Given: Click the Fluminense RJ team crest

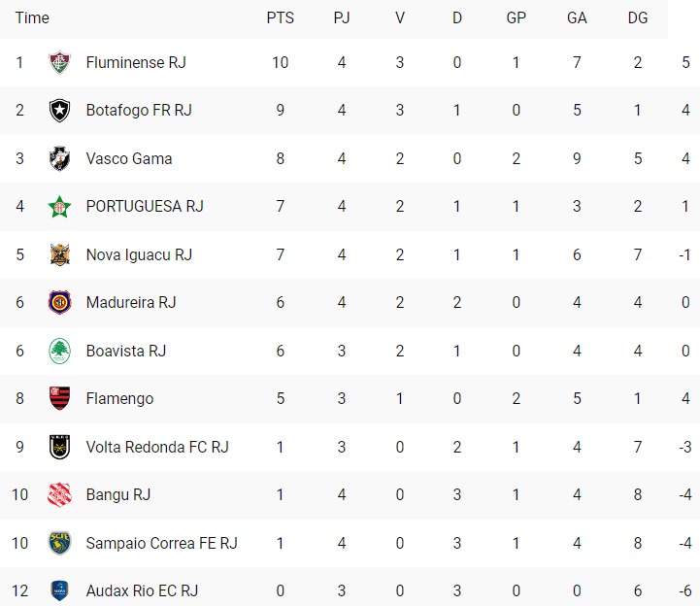Looking at the screenshot, I should pos(59,62).
